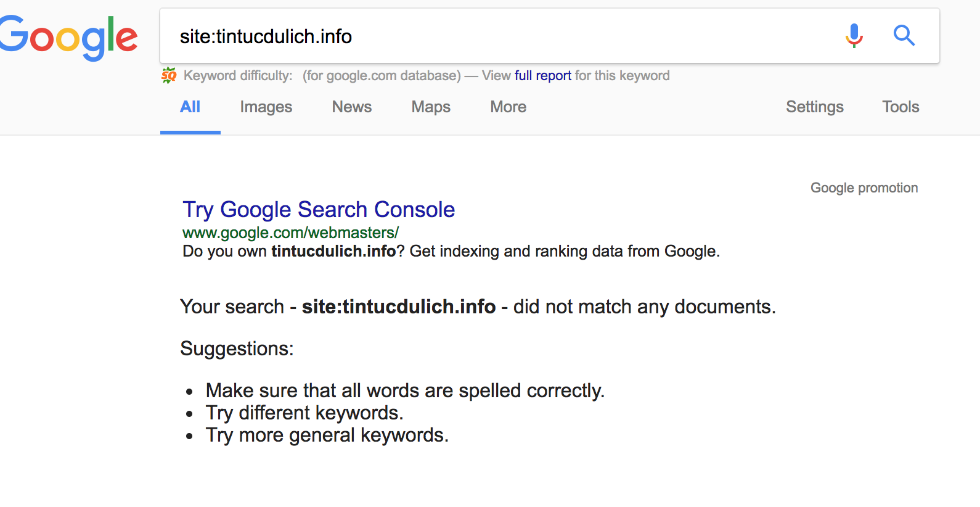Expand the More search options menu

point(508,107)
